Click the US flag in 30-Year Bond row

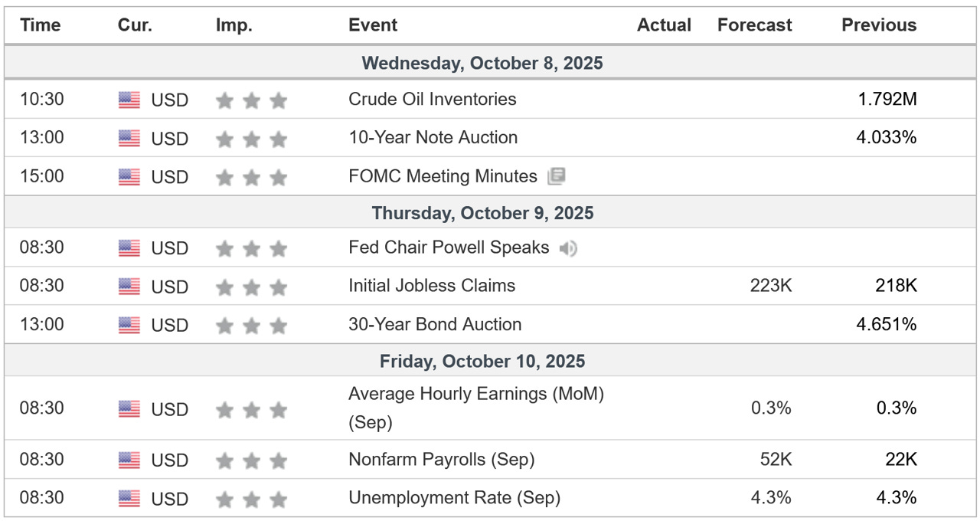coord(129,325)
